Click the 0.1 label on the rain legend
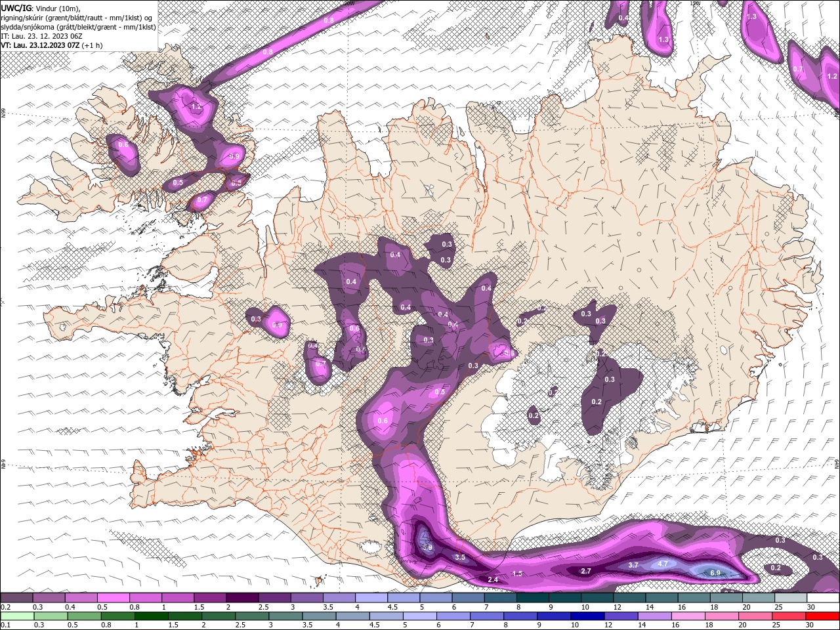 click(x=5, y=625)
